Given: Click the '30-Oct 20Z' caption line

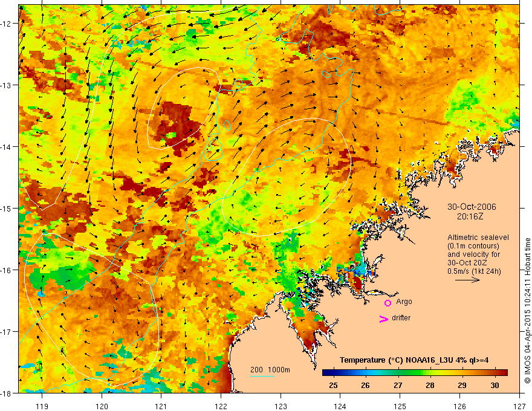Looking at the screenshot, I should tap(467, 263).
